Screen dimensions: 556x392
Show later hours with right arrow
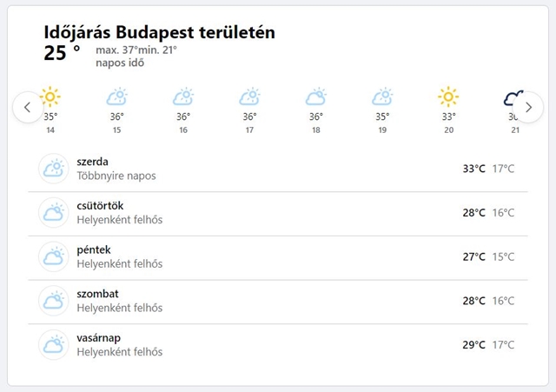[528, 107]
